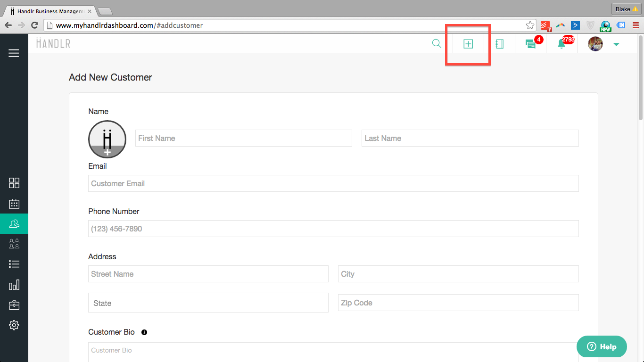
Task: Open the notebook icon in top bar
Action: click(499, 44)
